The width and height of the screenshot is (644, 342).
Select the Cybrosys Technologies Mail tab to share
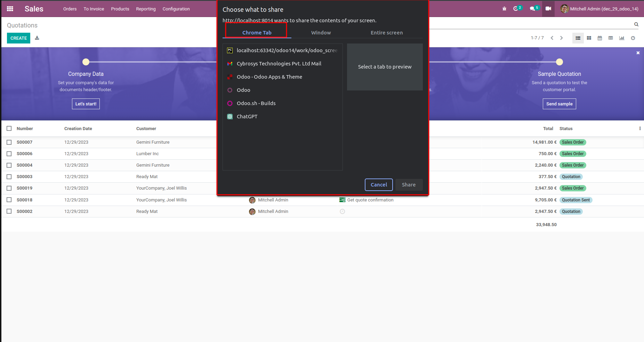(x=282, y=64)
